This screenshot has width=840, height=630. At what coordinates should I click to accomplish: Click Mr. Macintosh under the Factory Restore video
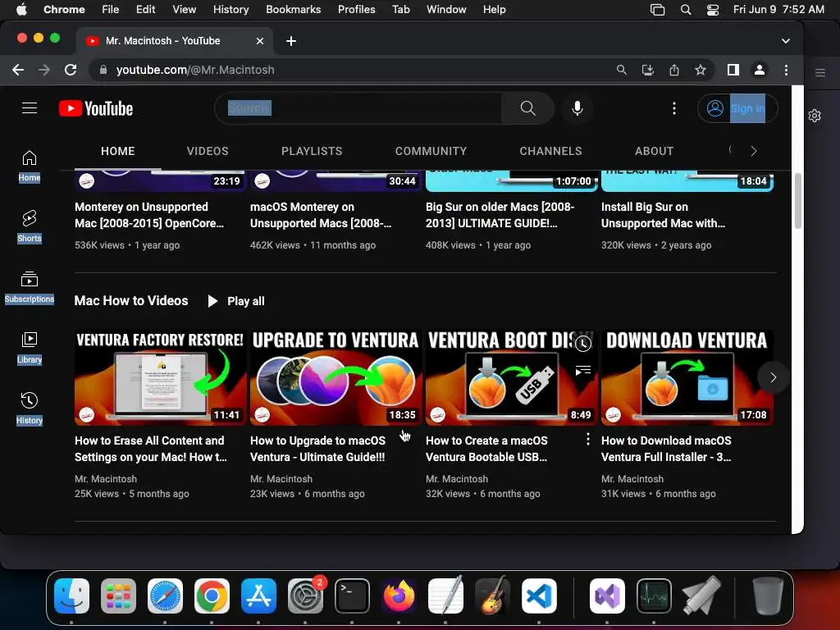(106, 478)
